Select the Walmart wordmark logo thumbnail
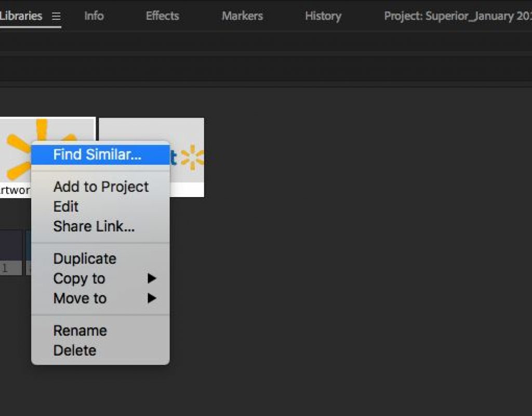The height and width of the screenshot is (416, 532). coord(187,157)
